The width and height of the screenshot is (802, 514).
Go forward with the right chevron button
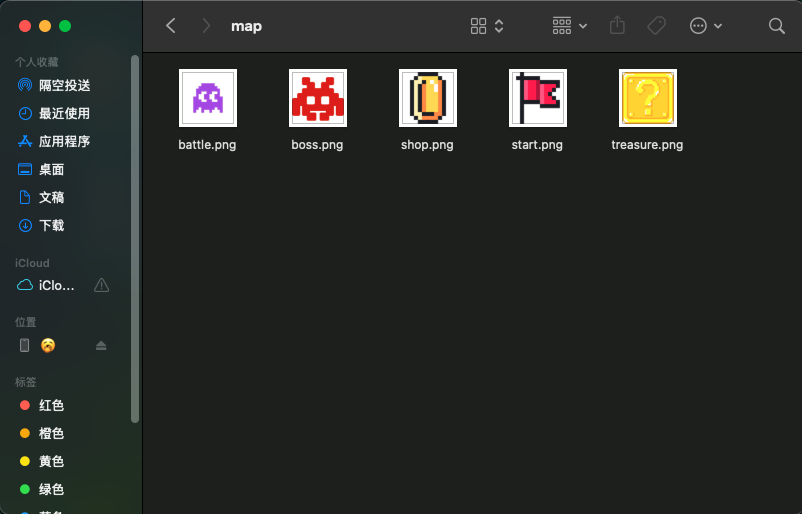pyautogui.click(x=206, y=26)
